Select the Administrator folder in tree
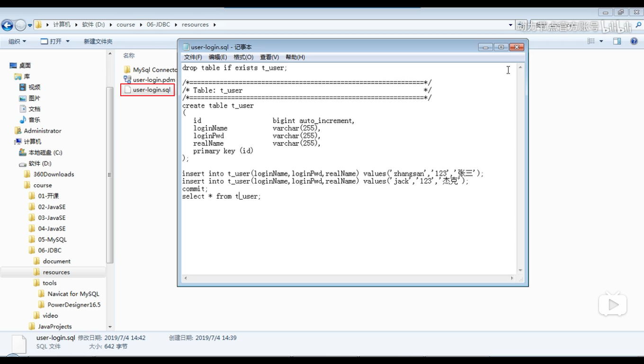The height and width of the screenshot is (364, 644). coord(38,131)
